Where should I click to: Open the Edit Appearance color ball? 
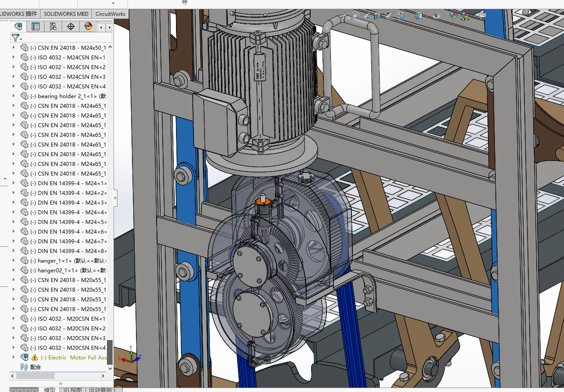(x=453, y=16)
